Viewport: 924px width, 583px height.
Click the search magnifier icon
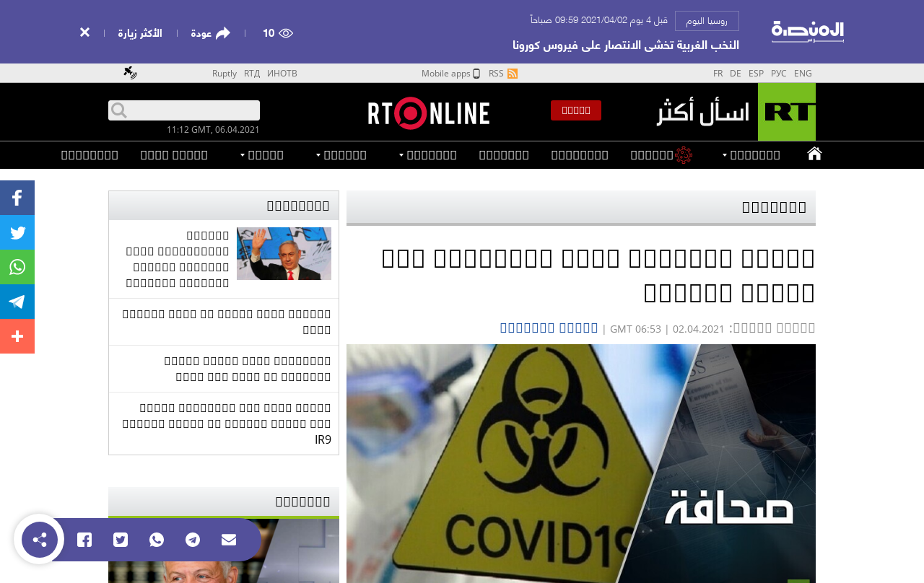click(119, 110)
